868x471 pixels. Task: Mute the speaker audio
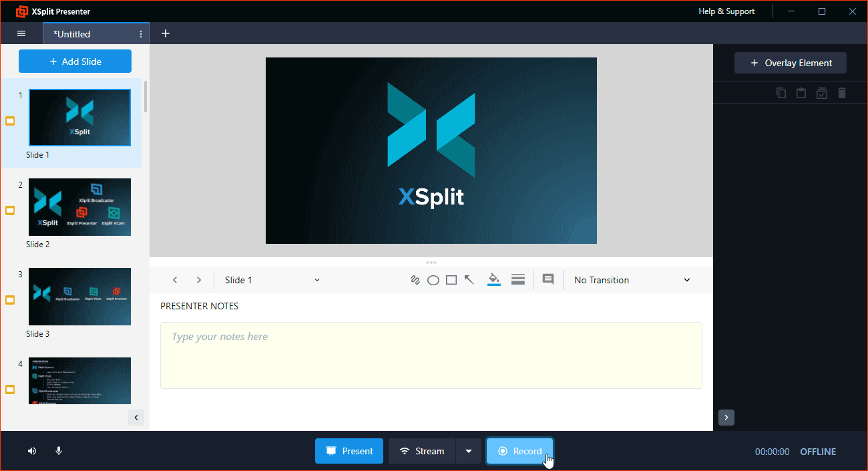(x=32, y=451)
